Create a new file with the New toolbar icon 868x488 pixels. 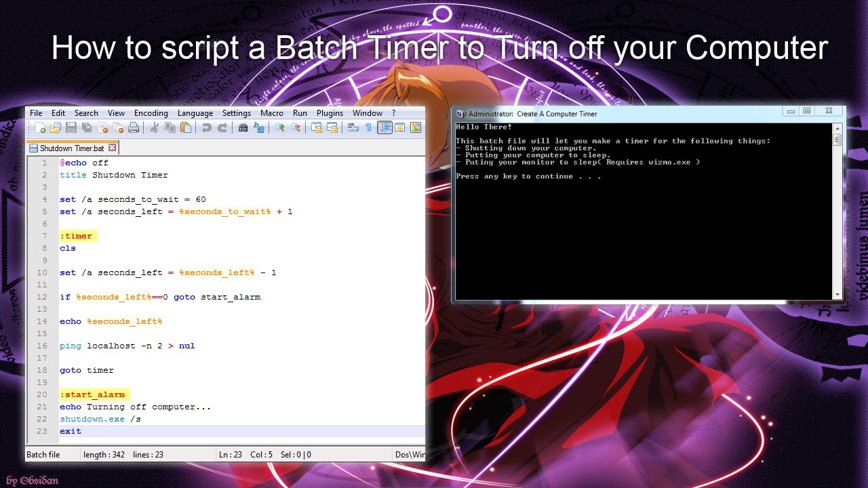tap(40, 127)
